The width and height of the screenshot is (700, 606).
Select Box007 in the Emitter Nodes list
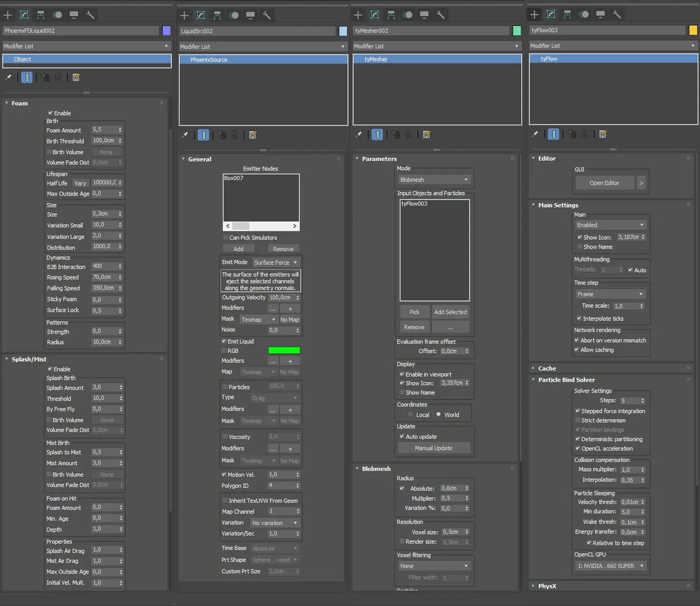(234, 178)
